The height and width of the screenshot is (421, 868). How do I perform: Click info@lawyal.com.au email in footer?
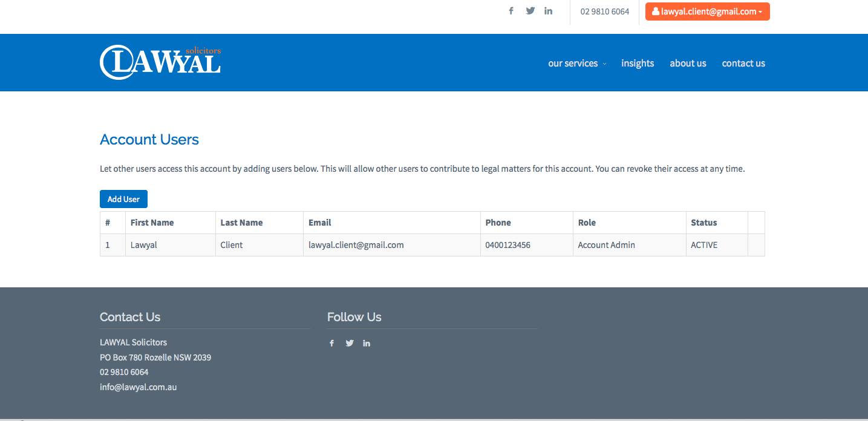click(x=138, y=387)
